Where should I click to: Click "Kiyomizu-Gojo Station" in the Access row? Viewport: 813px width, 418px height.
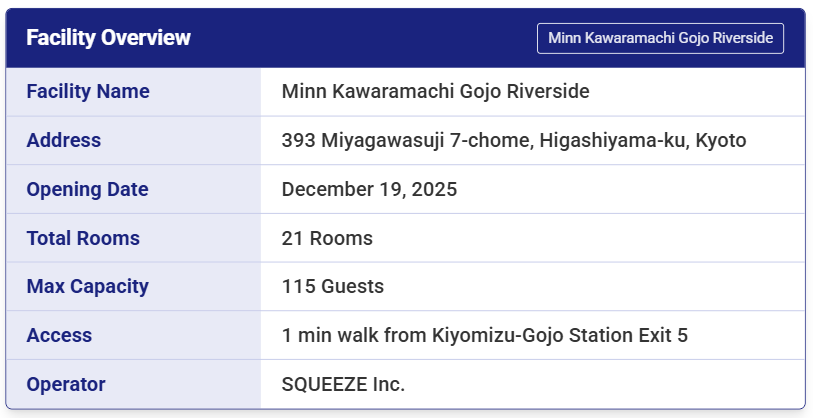click(x=533, y=335)
